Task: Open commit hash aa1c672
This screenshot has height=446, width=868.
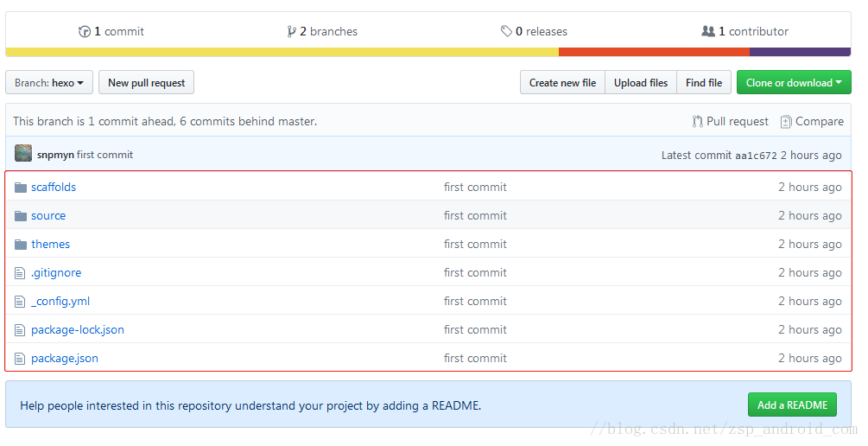Action: 756,156
